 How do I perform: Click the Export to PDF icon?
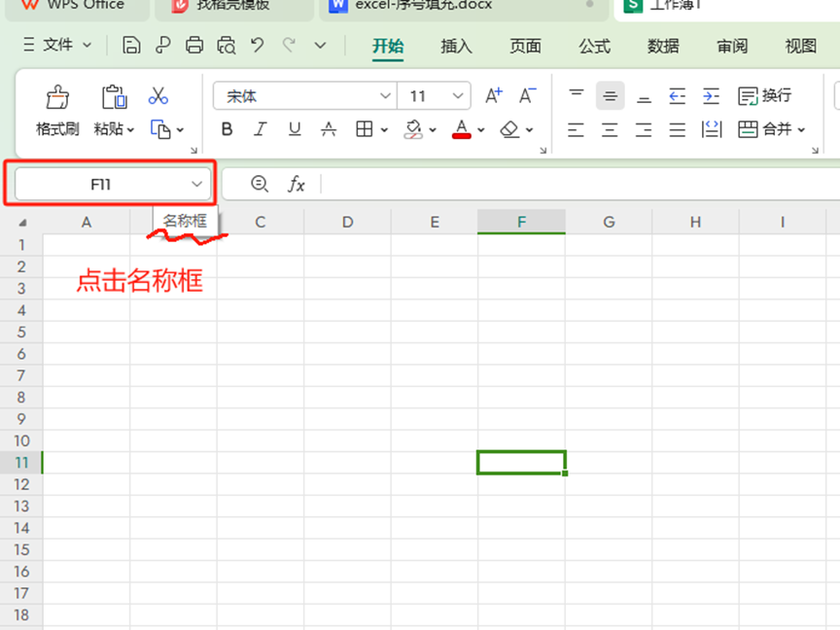coord(163,45)
